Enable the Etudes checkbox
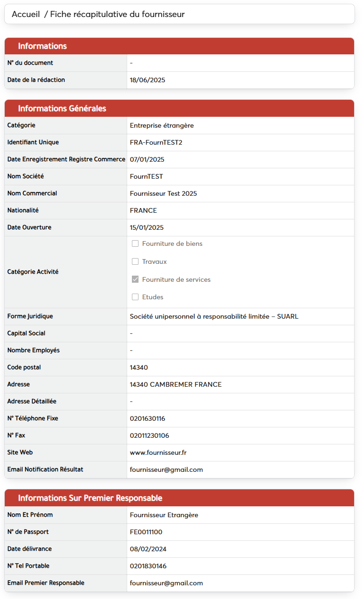 coord(135,297)
